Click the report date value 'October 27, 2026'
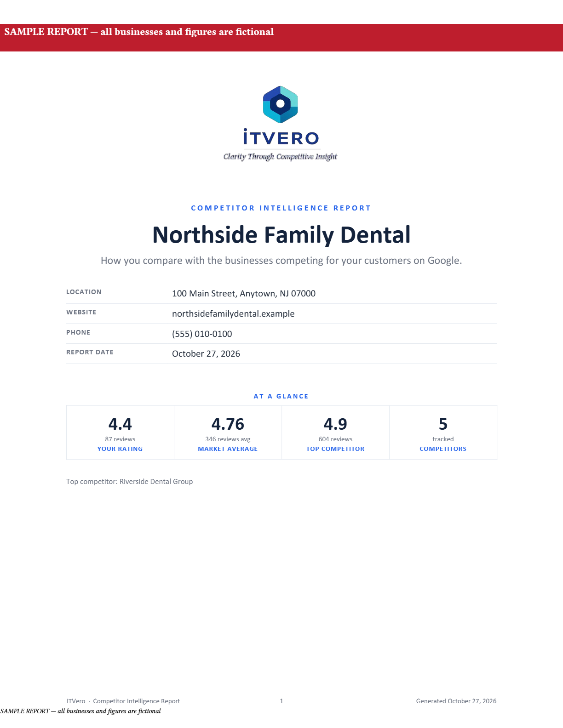The height and width of the screenshot is (728, 563). tap(206, 354)
